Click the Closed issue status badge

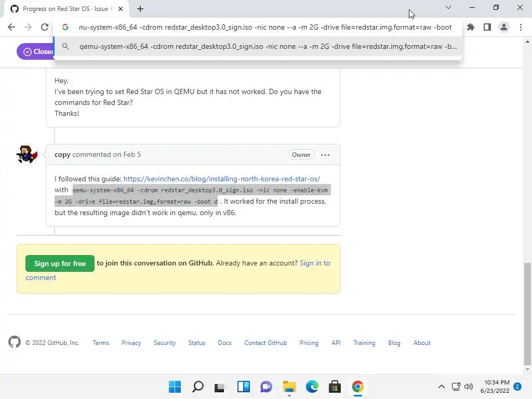(x=35, y=51)
